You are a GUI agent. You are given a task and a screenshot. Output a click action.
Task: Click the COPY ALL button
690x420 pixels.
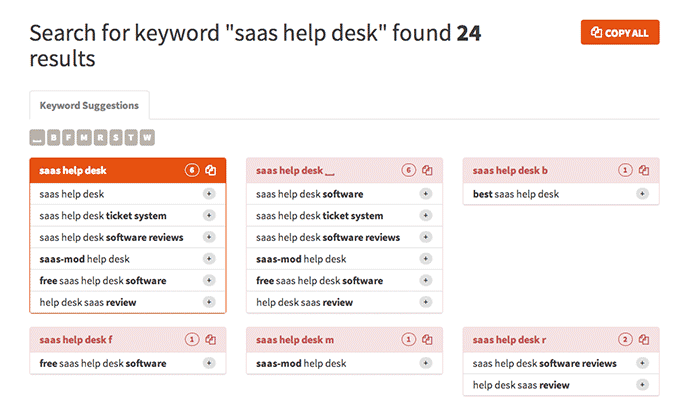point(620,32)
